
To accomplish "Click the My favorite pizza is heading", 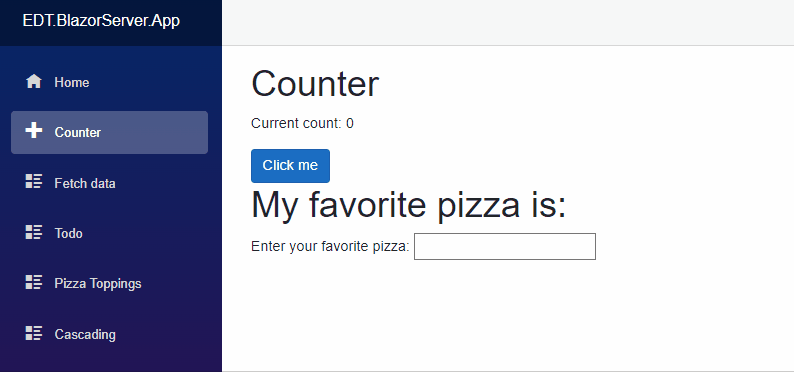I will tap(409, 204).
